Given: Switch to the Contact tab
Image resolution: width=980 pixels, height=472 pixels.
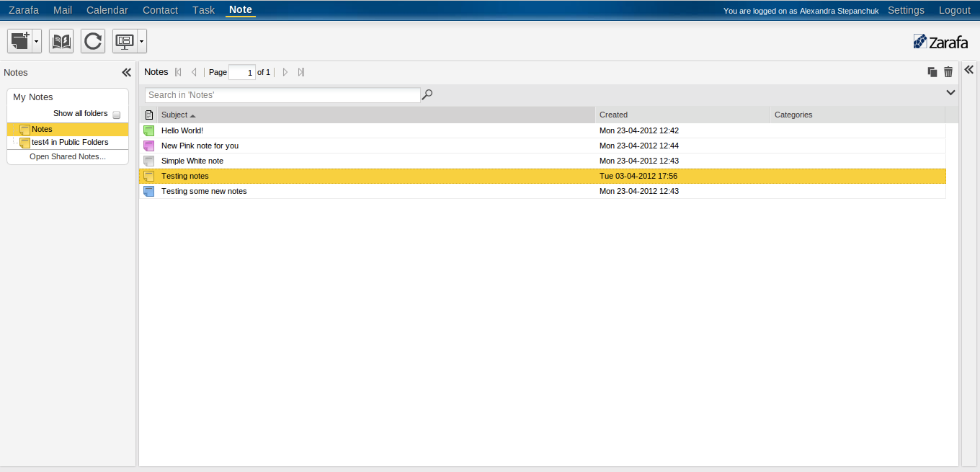Looking at the screenshot, I should (x=161, y=10).
